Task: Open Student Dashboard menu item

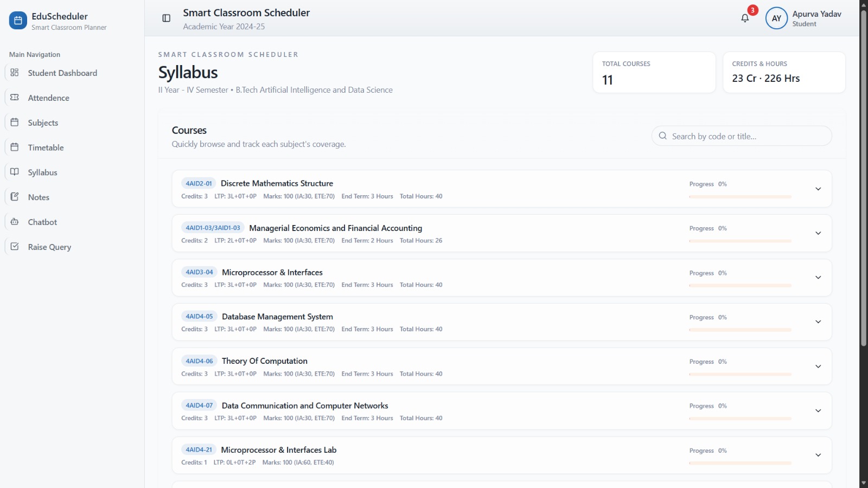Action: click(72, 73)
